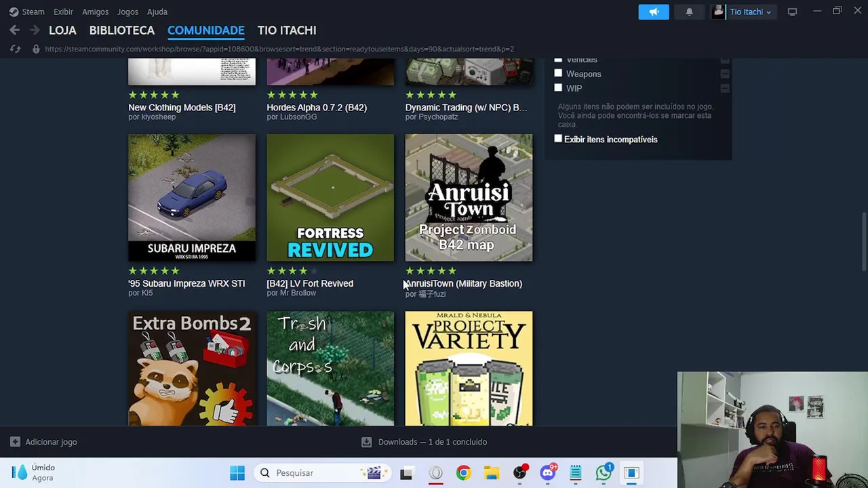Viewport: 868px width, 488px height.
Task: Tick the WIP tag checkbox
Action: coord(558,87)
